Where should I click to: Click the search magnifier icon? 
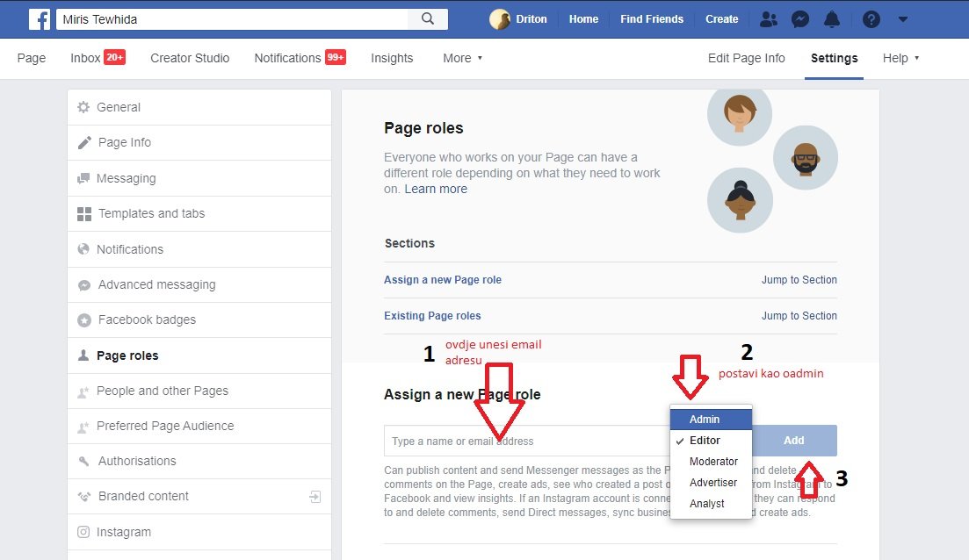coord(428,19)
